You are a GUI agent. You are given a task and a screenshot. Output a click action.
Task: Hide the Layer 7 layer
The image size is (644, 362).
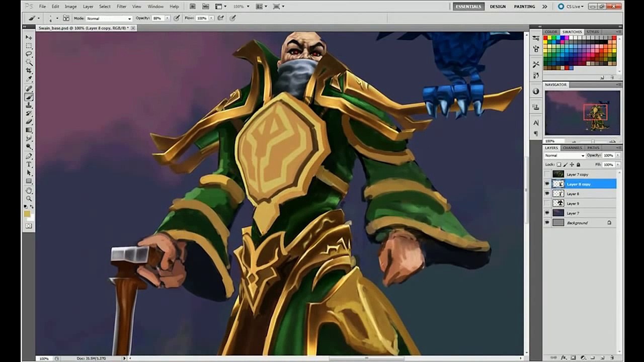[547, 213]
